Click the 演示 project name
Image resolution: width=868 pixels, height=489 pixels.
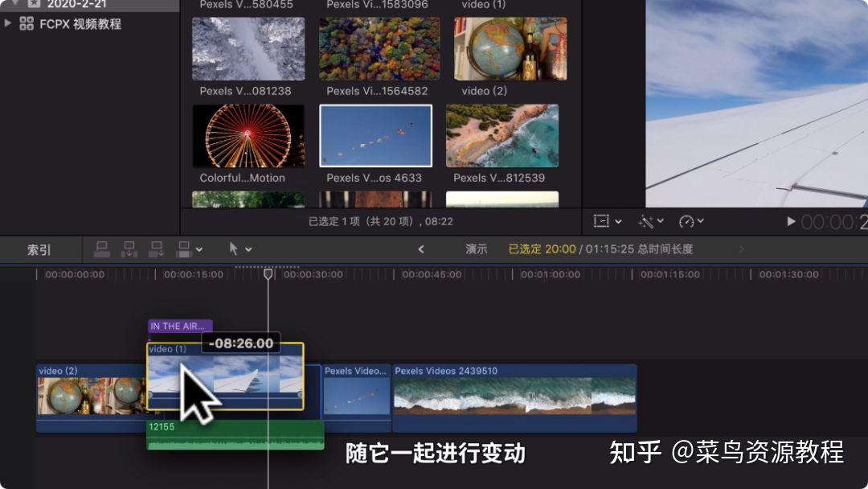476,249
